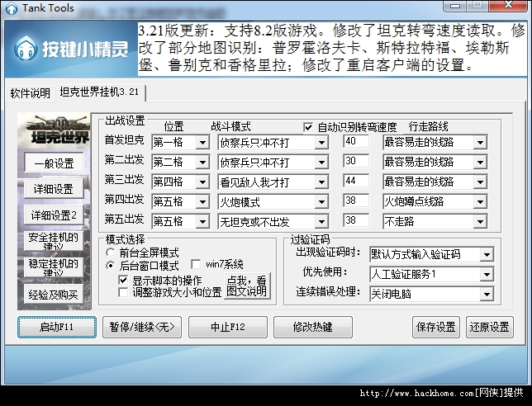Screen dimensions: 532x406
Task: Click the 保存设置 button
Action: pyautogui.click(x=436, y=327)
